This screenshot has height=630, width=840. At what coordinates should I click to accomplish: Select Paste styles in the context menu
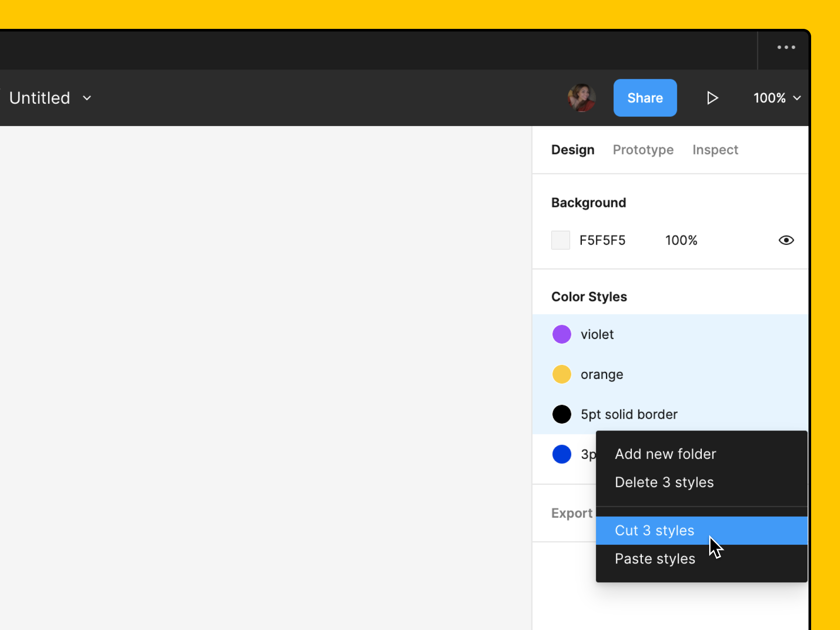tap(654, 558)
